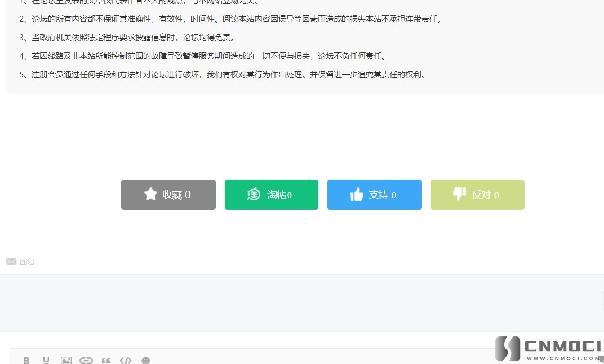Screen dimensions: 604x364
Task: Click the 收藏 favorite button
Action: (x=168, y=194)
